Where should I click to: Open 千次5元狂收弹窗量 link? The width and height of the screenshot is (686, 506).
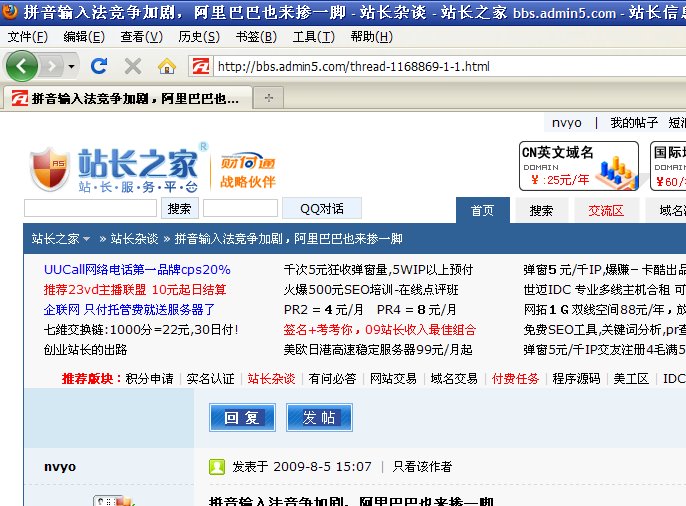378,269
